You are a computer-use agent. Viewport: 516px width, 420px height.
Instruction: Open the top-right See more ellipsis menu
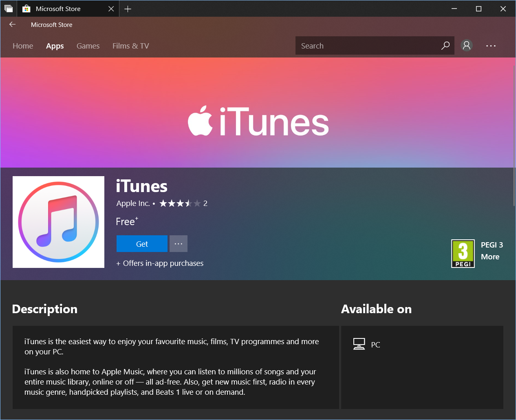pos(491,46)
